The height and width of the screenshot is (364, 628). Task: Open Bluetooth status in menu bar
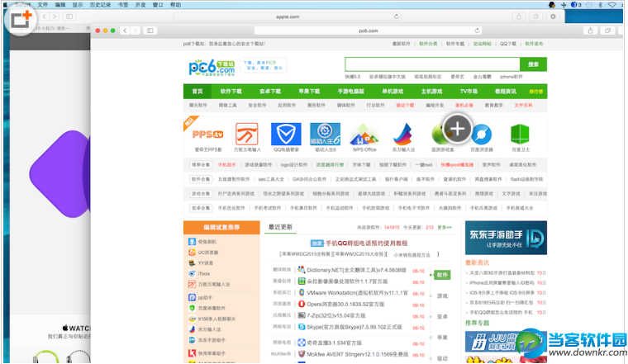(600, 5)
